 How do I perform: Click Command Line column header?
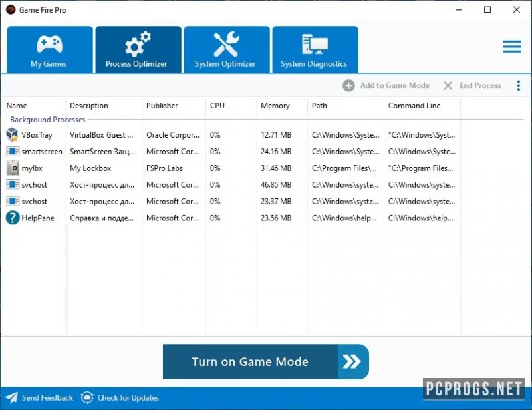pyautogui.click(x=414, y=106)
